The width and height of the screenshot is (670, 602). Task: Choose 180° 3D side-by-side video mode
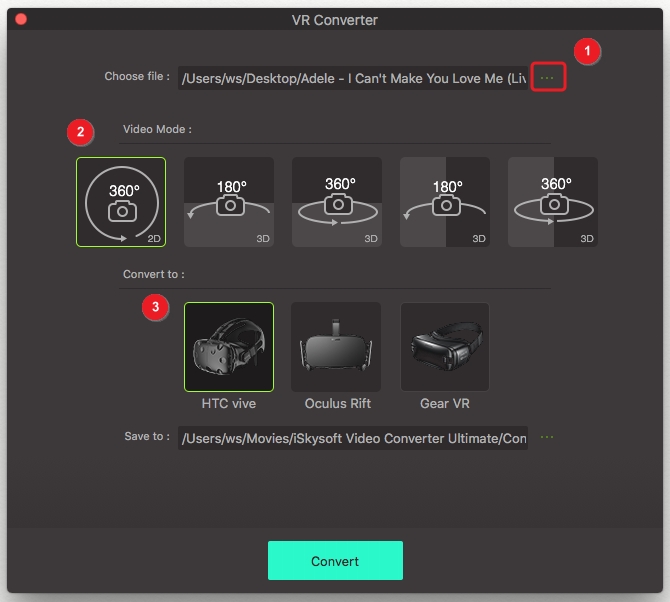point(445,202)
